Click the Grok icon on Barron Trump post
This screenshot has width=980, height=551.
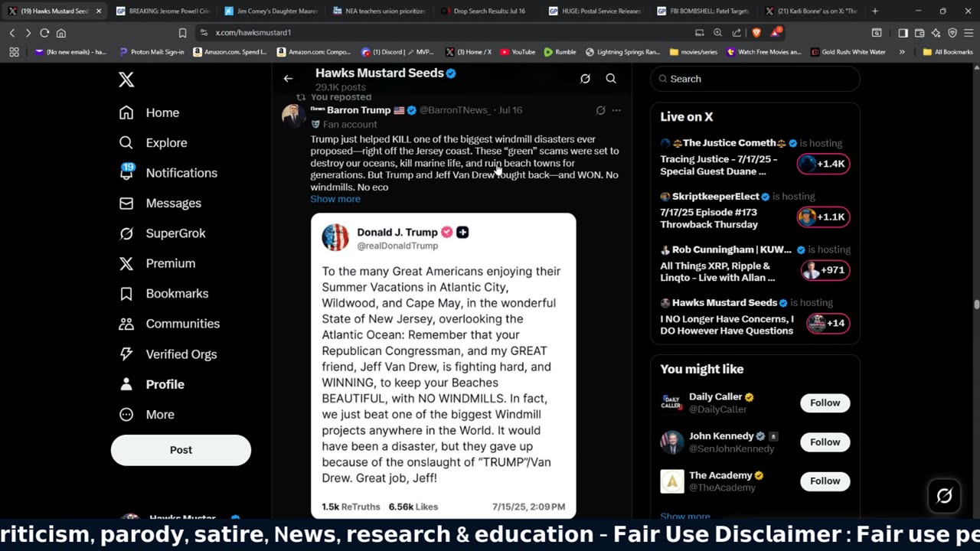pyautogui.click(x=601, y=110)
